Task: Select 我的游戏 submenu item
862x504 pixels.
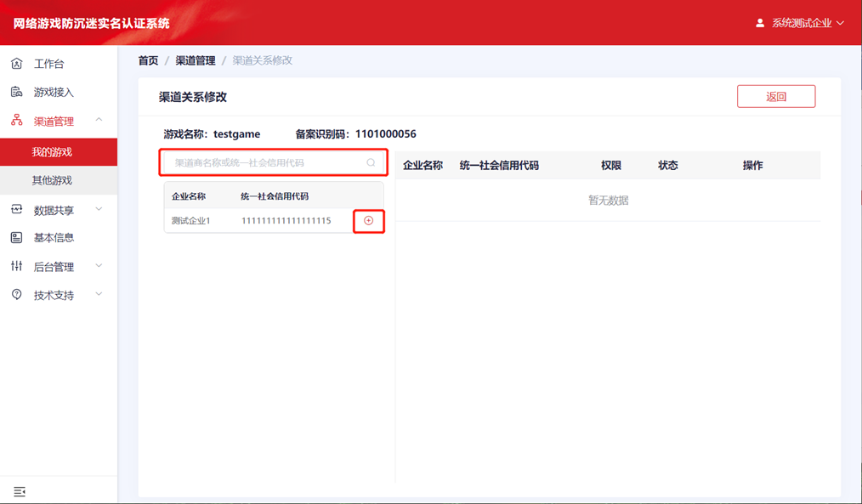Action: click(x=59, y=151)
